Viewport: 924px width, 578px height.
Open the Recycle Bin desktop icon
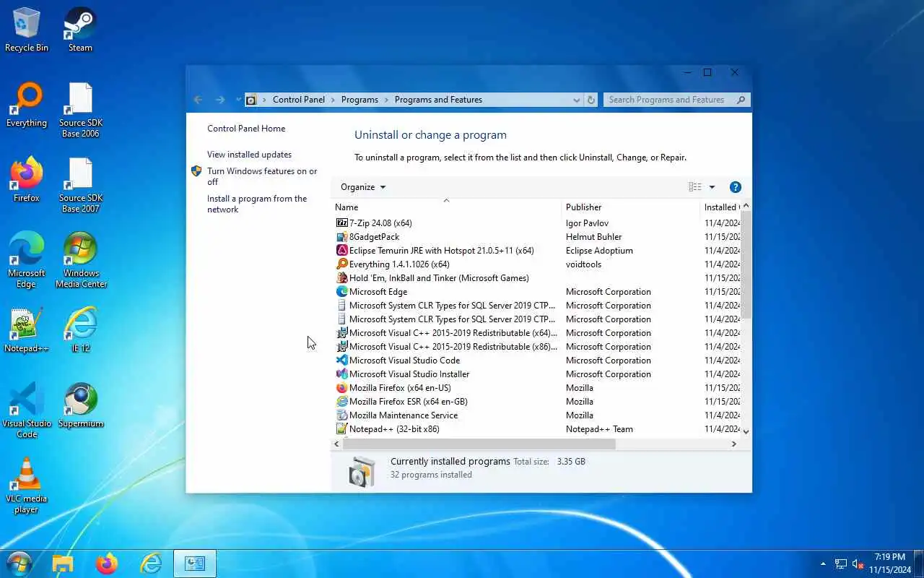coord(27,30)
